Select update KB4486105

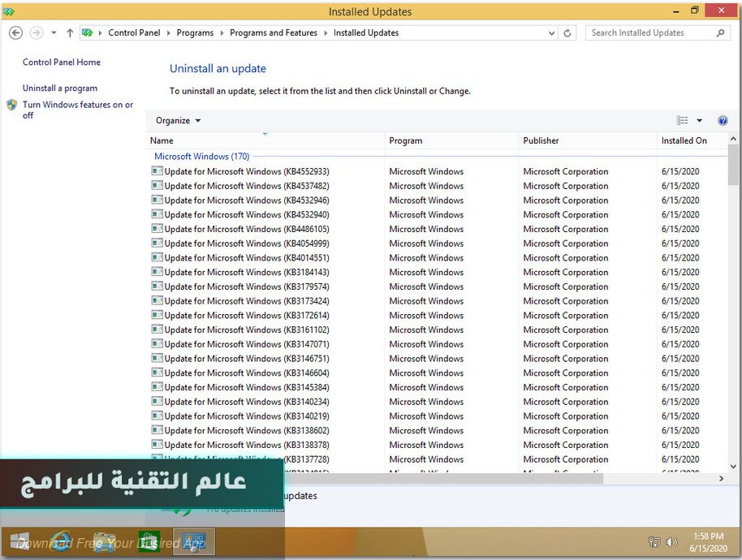click(x=247, y=229)
